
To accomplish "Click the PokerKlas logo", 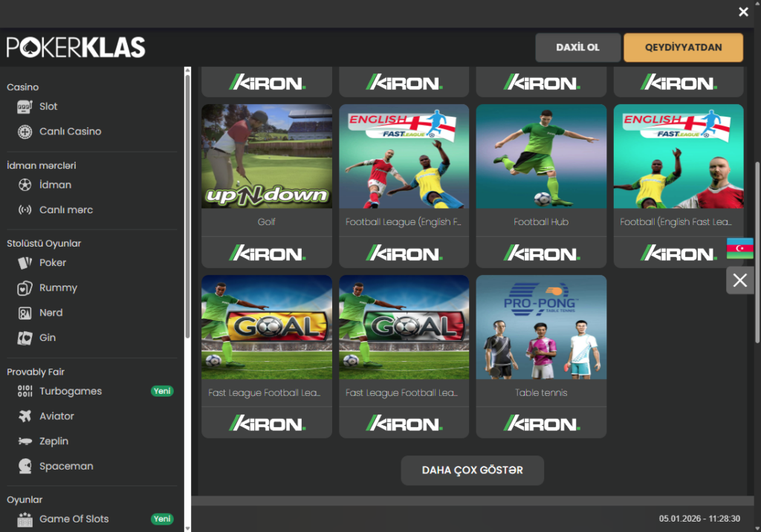I will point(76,48).
